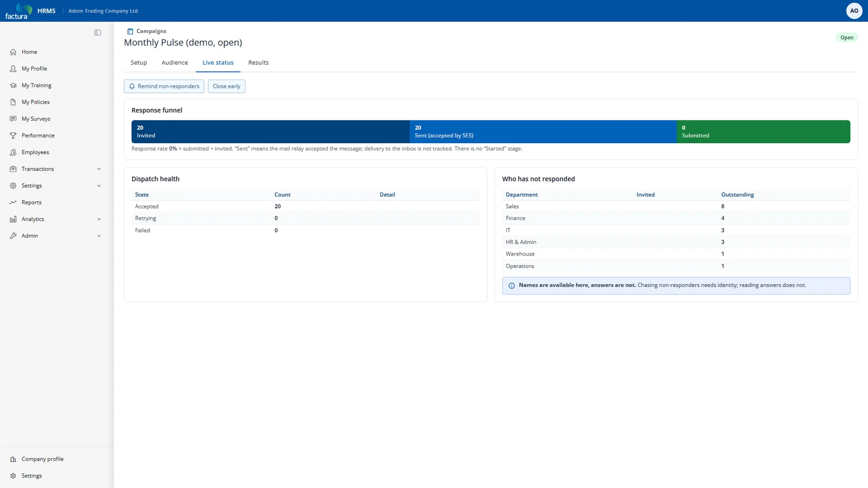Click the bottom Settings gear icon
The image size is (868, 488).
[13, 476]
